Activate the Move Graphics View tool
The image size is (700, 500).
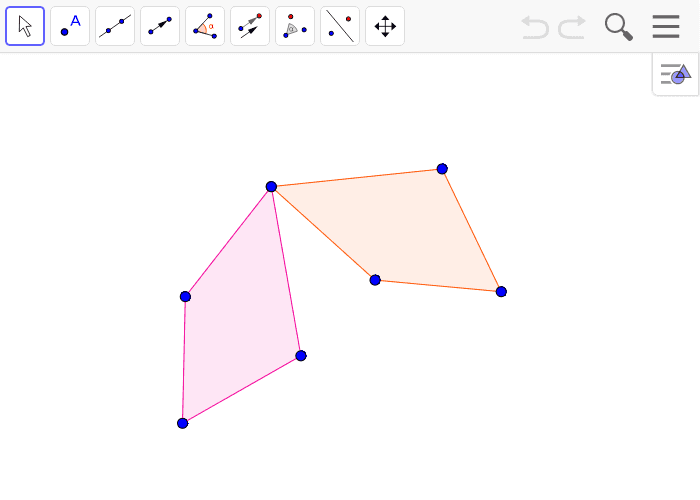(385, 26)
